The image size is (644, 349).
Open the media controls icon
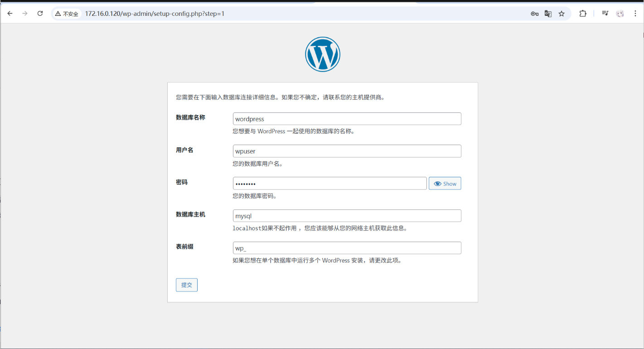pos(605,14)
